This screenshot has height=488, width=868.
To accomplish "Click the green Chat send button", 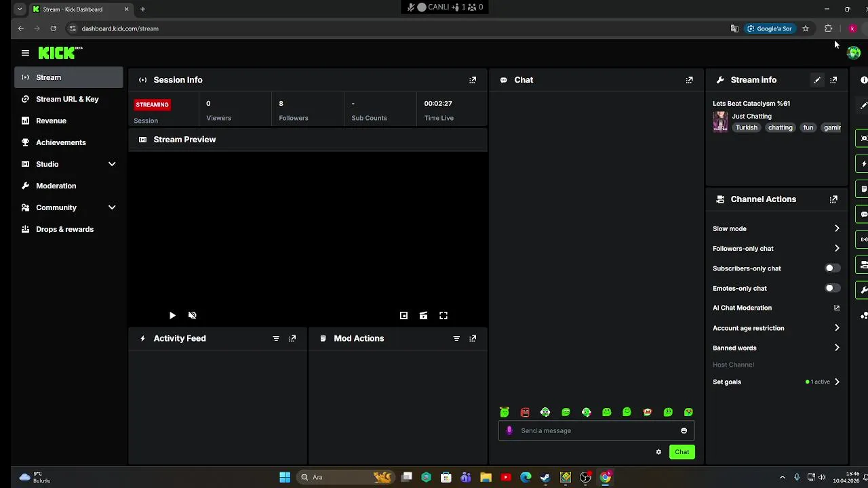I will pos(682,452).
